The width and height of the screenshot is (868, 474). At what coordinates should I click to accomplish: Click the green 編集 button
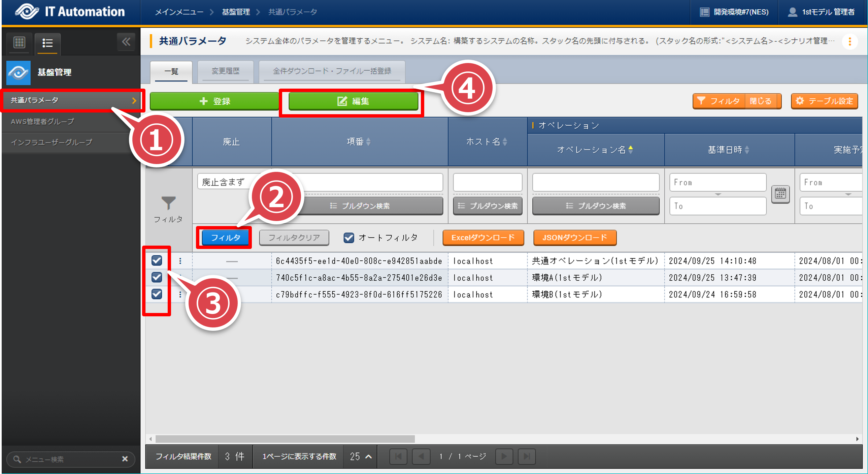(x=353, y=101)
